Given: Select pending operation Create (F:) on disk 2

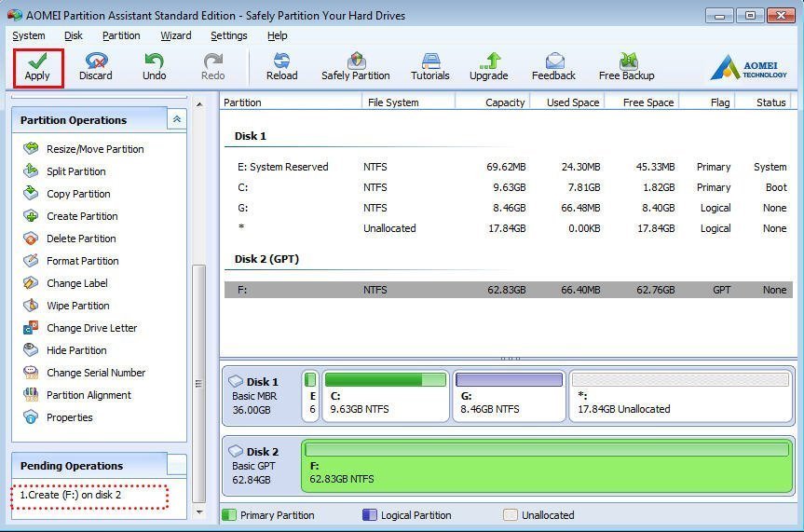Looking at the screenshot, I should coord(70,495).
